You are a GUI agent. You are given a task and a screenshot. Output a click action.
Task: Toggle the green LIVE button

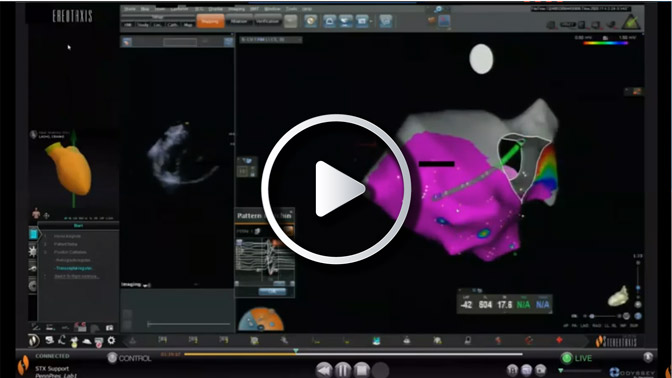point(577,358)
